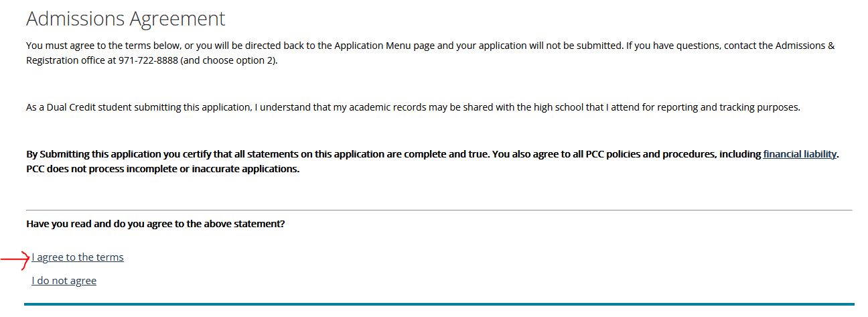Click the teal horizontal bar at page bottom

pos(439,304)
